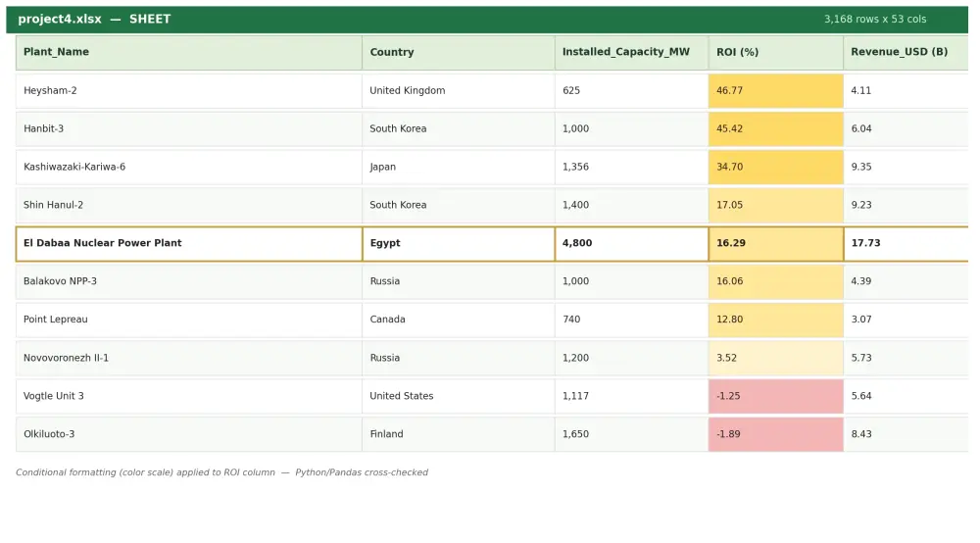Click the project4.xlsx SHEET title
Image resolution: width=980 pixels, height=543 pixels.
tap(94, 20)
